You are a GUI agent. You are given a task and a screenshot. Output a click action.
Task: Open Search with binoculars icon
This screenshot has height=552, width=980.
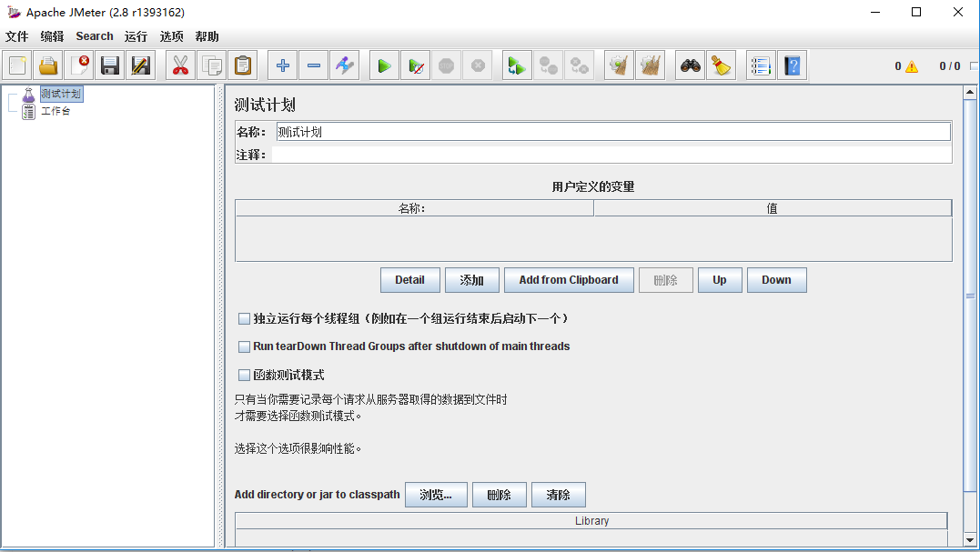690,65
